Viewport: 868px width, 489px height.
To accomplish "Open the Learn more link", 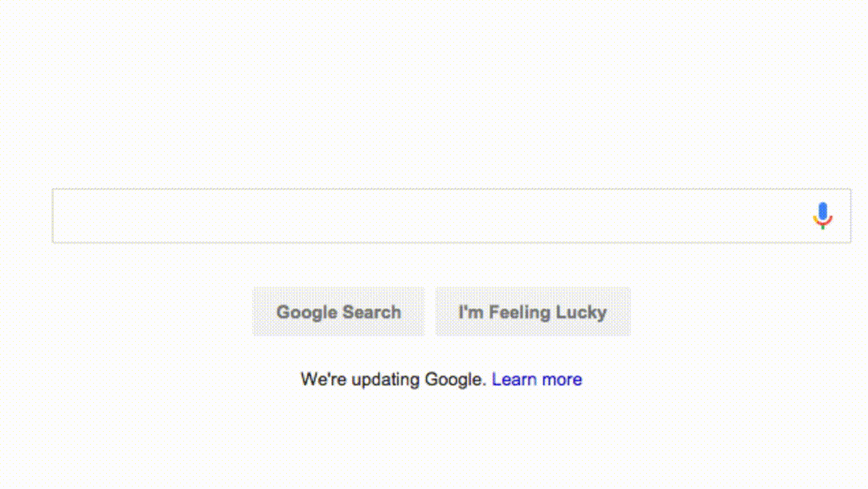I will 537,380.
